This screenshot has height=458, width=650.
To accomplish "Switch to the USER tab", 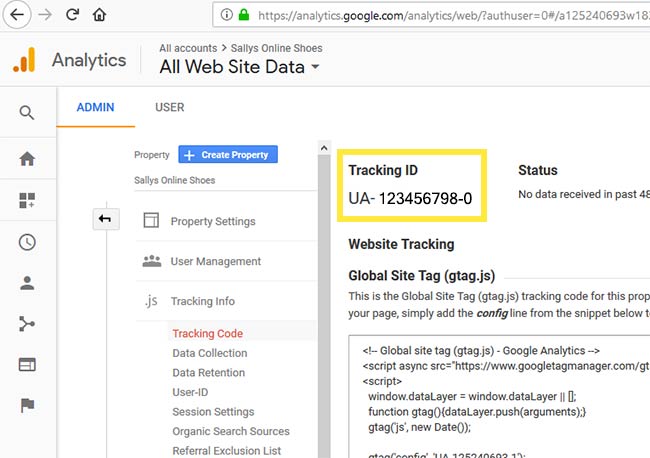I will [170, 107].
